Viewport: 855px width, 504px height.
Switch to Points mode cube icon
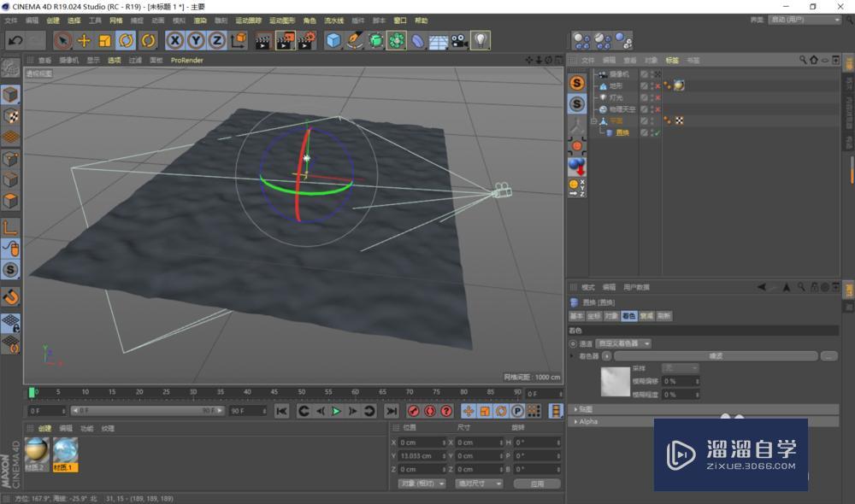coord(10,159)
